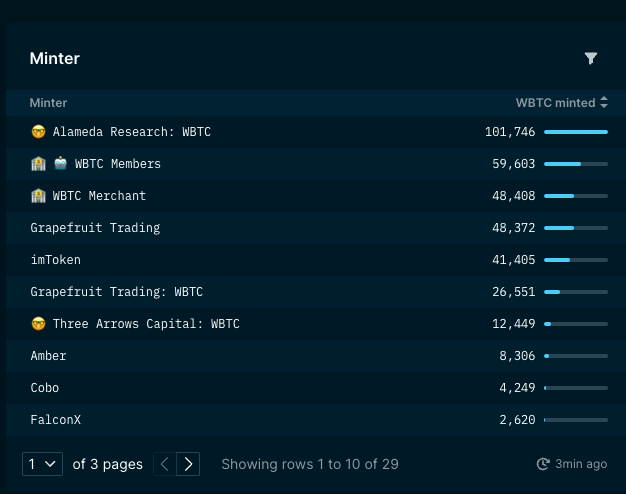Click the value 48,372

point(513,228)
